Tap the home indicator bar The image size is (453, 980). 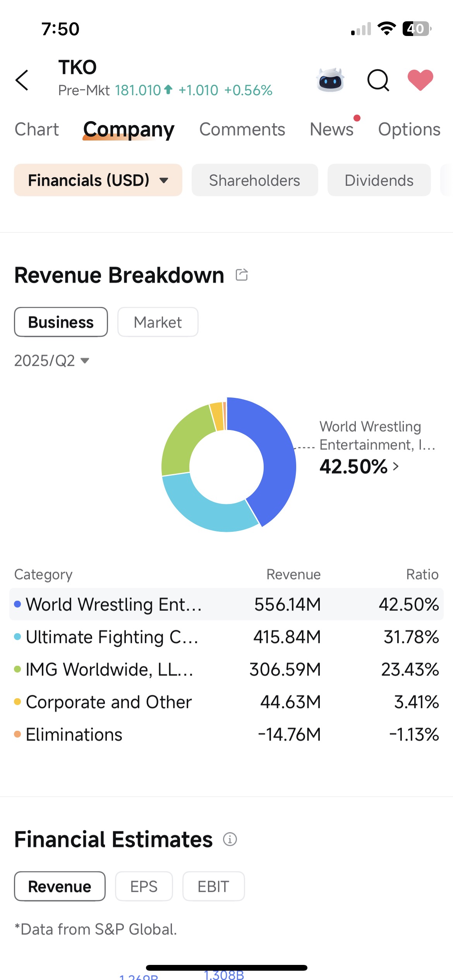[226, 968]
